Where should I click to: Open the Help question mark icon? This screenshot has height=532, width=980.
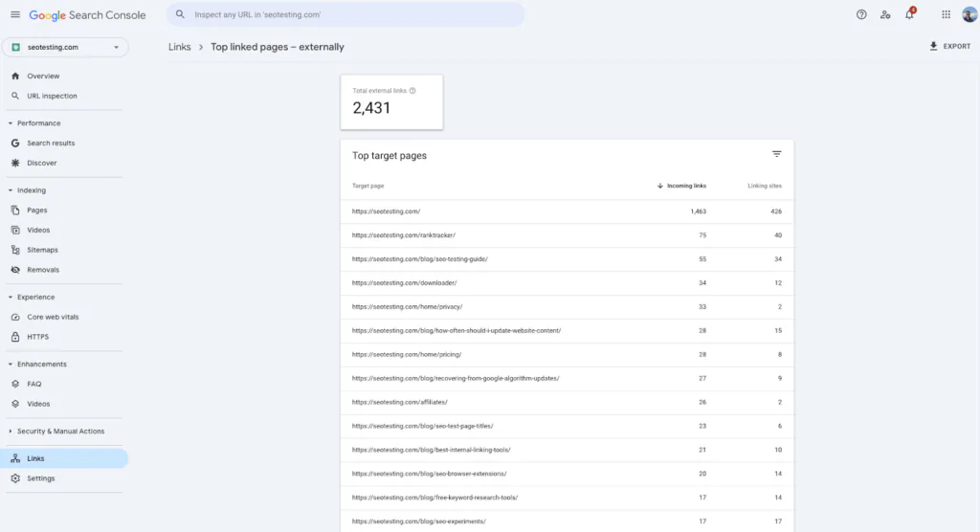pos(861,14)
